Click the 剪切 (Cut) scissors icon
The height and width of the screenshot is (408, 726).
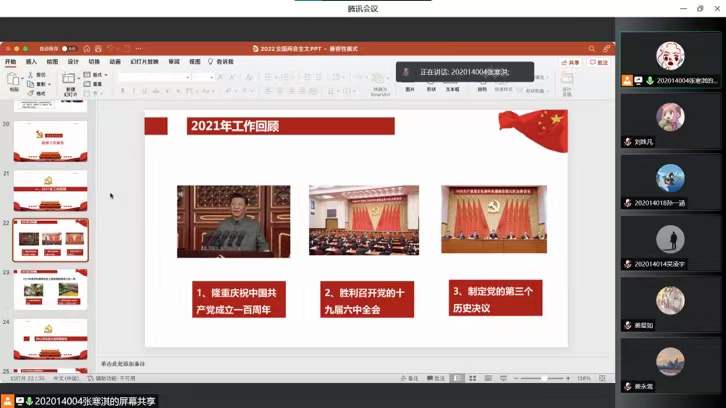click(31, 75)
